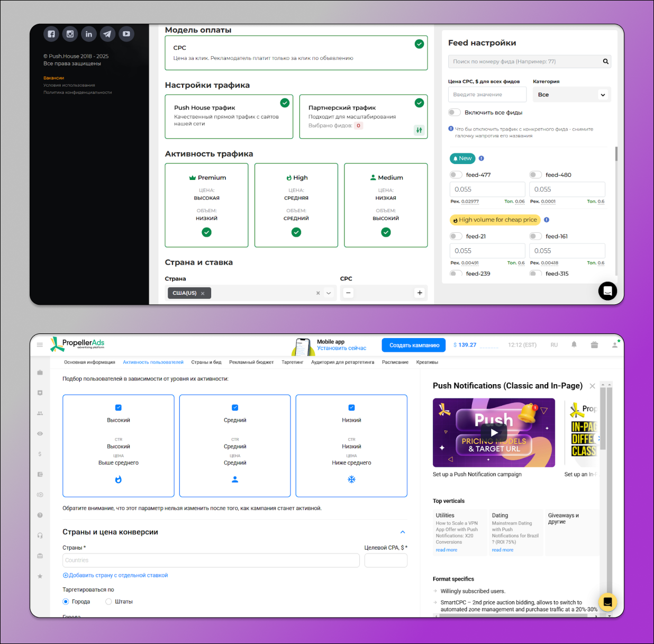The width and height of the screenshot is (654, 644).
Task: Select the Штаты radio button
Action: (x=108, y=602)
